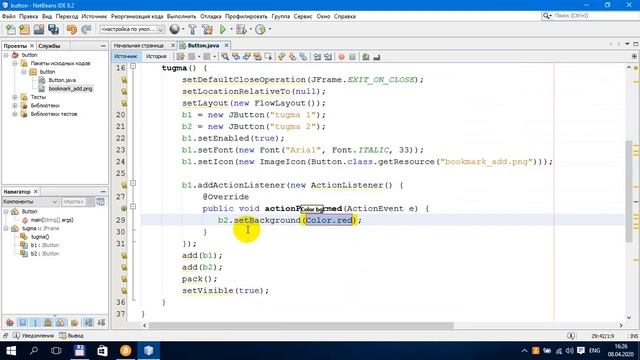Expand the Библиотеки тестов tree node
The height and width of the screenshot is (360, 640).
pyautogui.click(x=15, y=114)
